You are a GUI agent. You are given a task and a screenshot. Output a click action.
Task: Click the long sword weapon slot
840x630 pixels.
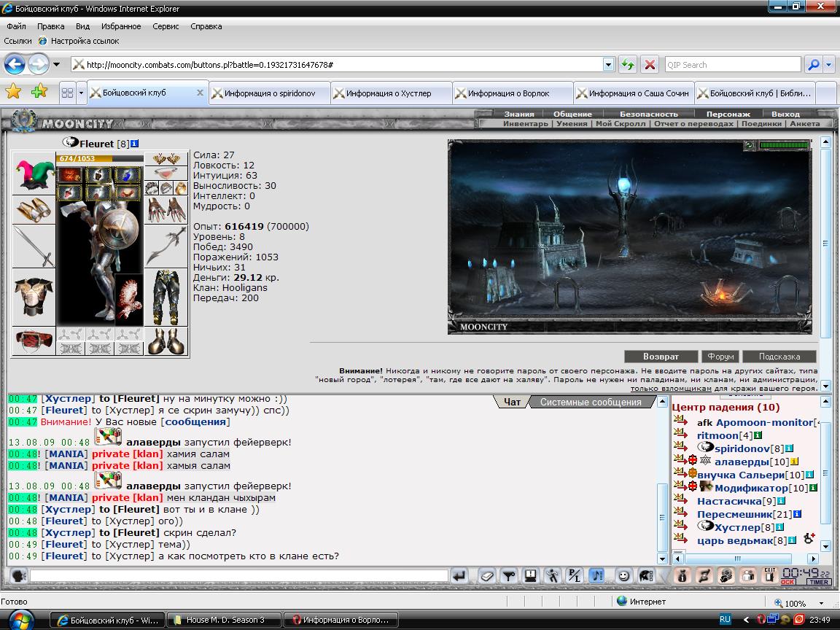[x=34, y=246]
